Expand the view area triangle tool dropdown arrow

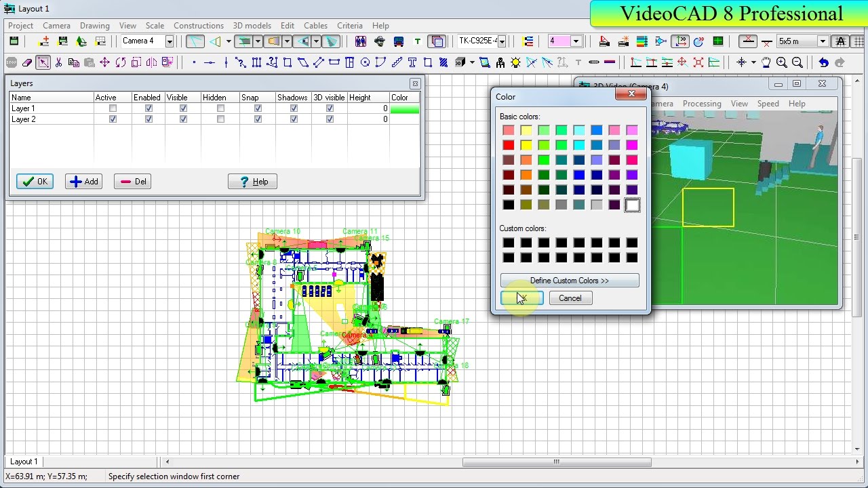tap(229, 41)
